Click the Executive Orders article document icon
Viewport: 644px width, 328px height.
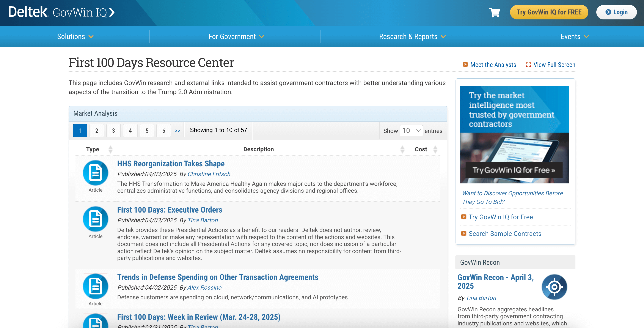95,219
